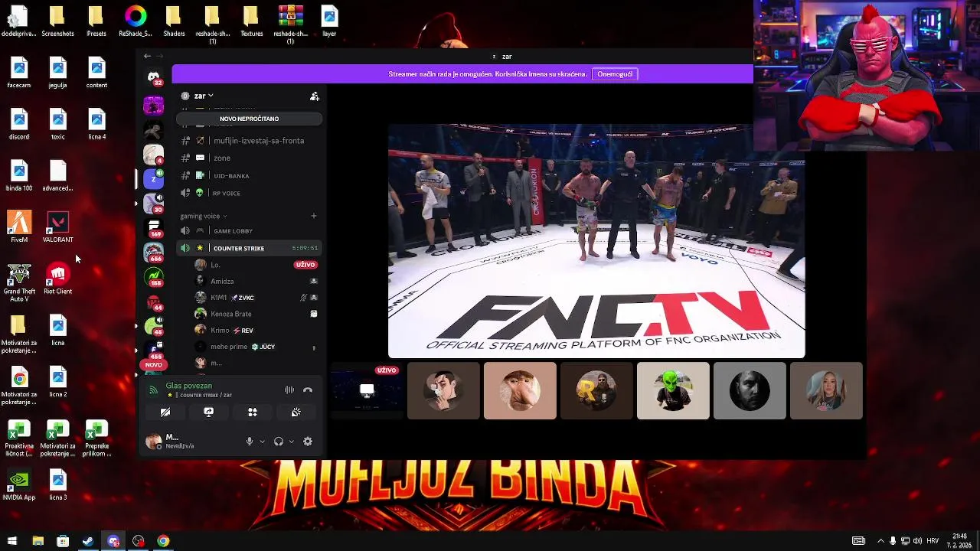Open Google Chrome from taskbar
The width and height of the screenshot is (980, 551).
coord(163,541)
